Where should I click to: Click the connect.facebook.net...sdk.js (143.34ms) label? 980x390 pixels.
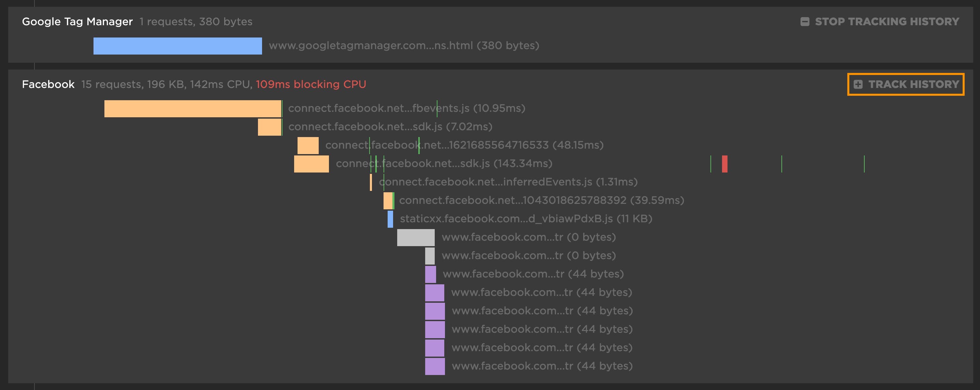(444, 163)
